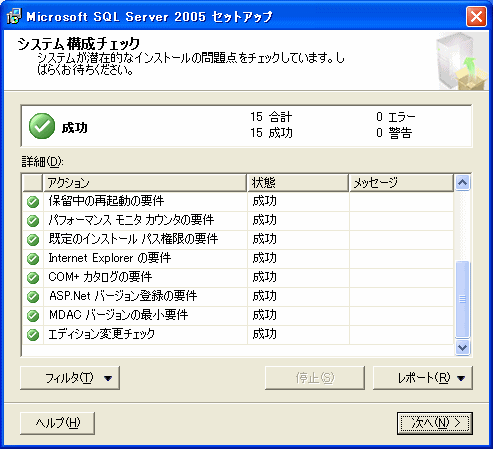Image resolution: width=493 pixels, height=449 pixels.
Task: Select the エディション変更チェック row
Action: tap(238, 335)
